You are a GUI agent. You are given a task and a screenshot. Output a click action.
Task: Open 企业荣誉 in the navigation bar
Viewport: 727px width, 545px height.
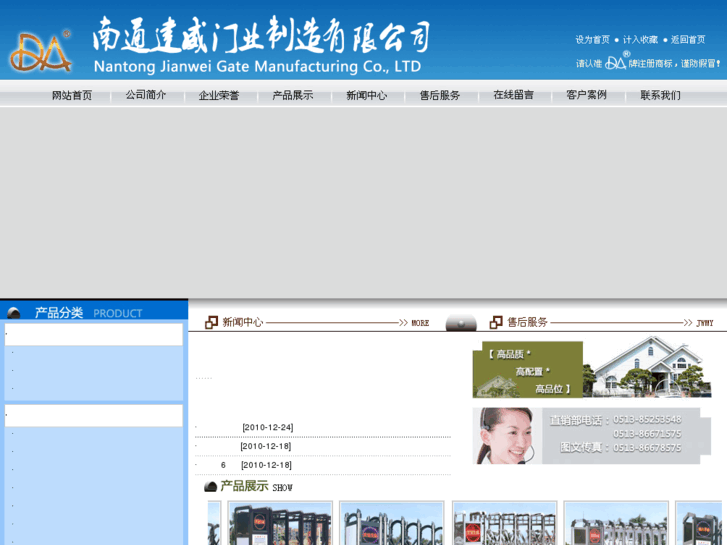(x=219, y=95)
